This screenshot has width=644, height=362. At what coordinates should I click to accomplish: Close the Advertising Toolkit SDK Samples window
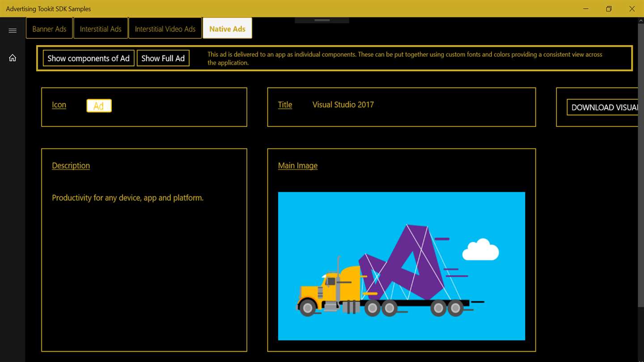tap(632, 8)
